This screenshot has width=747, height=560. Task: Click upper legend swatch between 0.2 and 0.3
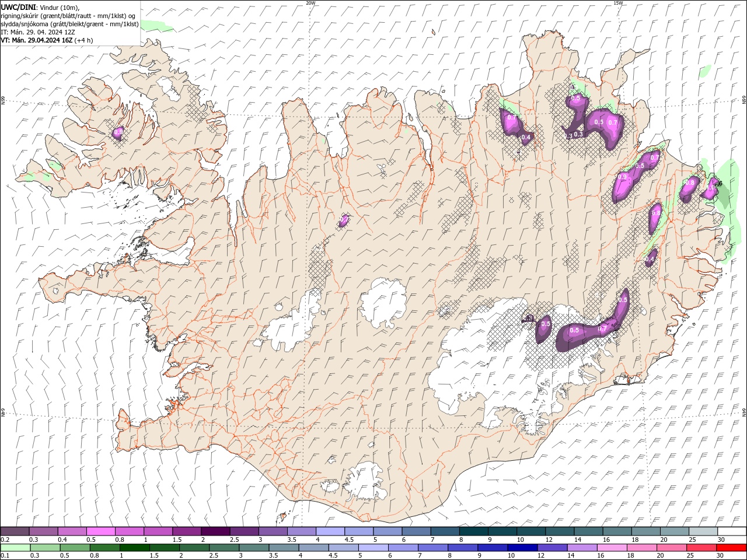point(15,531)
